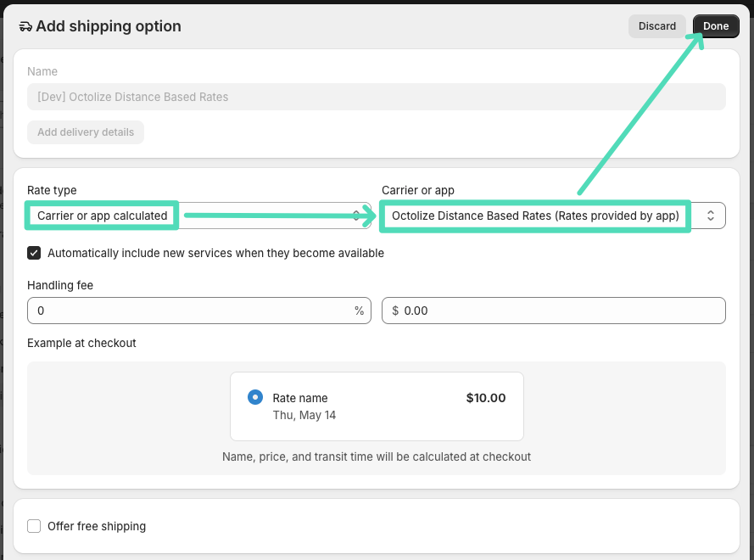Click the Handling fee dollar amount field
Screen dimensions: 754x560
(x=554, y=311)
